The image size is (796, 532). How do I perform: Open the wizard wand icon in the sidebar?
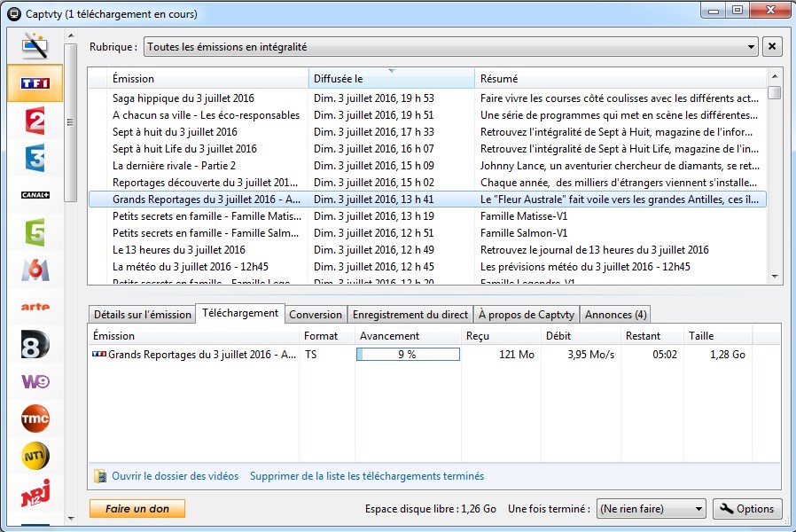point(35,46)
